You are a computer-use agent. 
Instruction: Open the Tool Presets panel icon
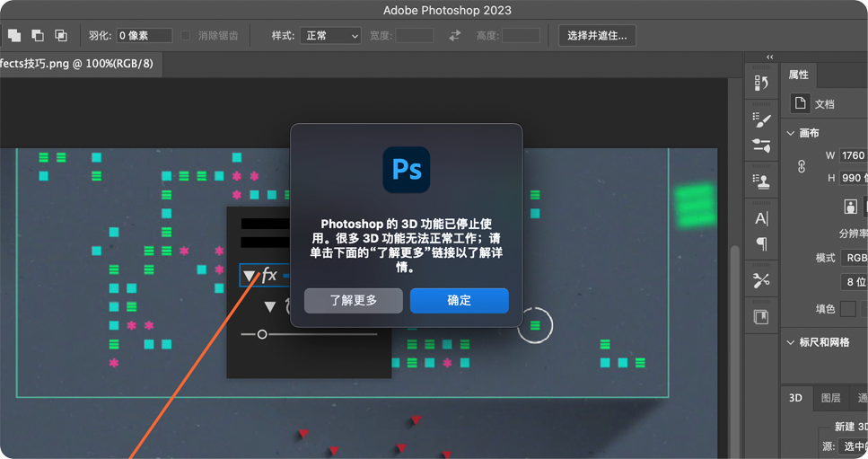[x=761, y=280]
